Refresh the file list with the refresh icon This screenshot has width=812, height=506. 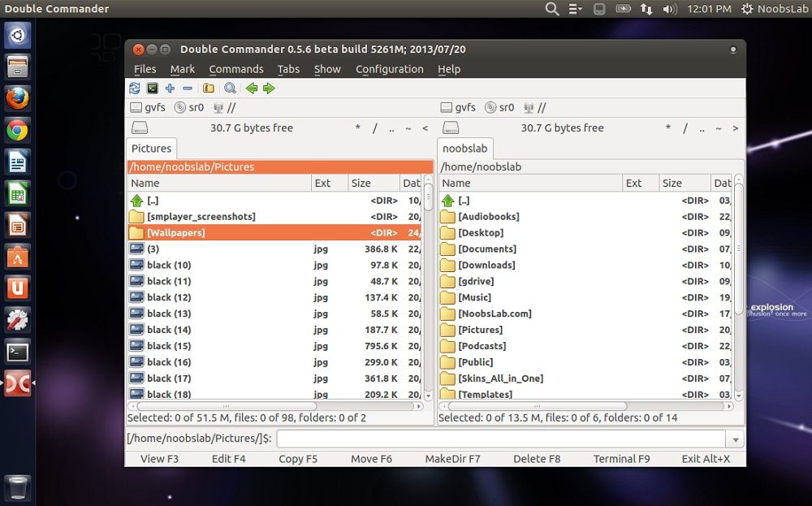134,88
